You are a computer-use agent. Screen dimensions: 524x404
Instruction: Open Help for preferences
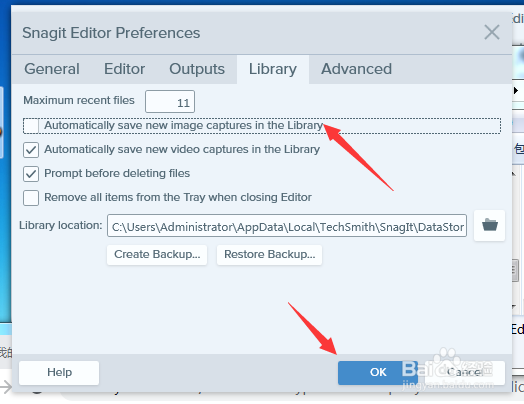(x=59, y=373)
